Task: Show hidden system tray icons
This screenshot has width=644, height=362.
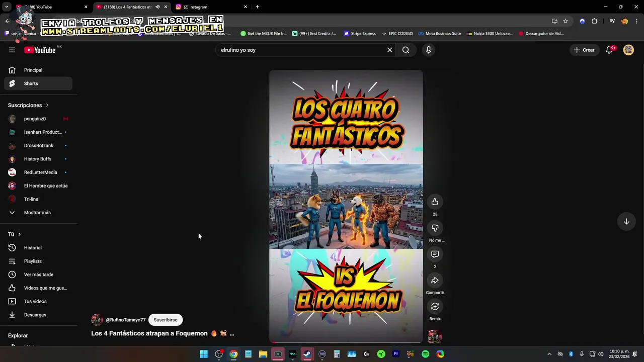Action: tap(549, 354)
